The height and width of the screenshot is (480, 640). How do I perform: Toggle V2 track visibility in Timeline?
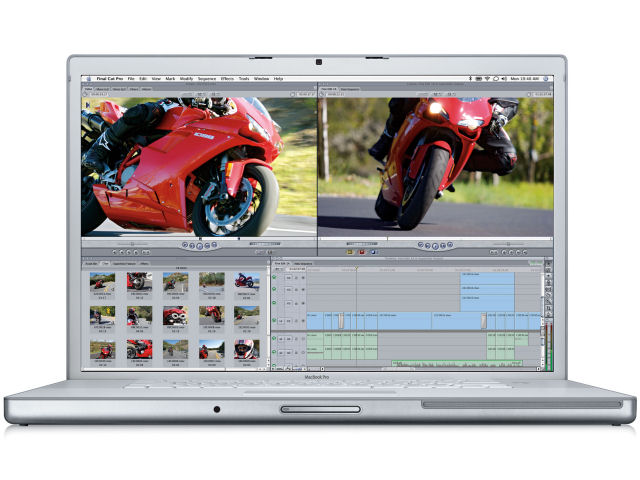coord(274,303)
